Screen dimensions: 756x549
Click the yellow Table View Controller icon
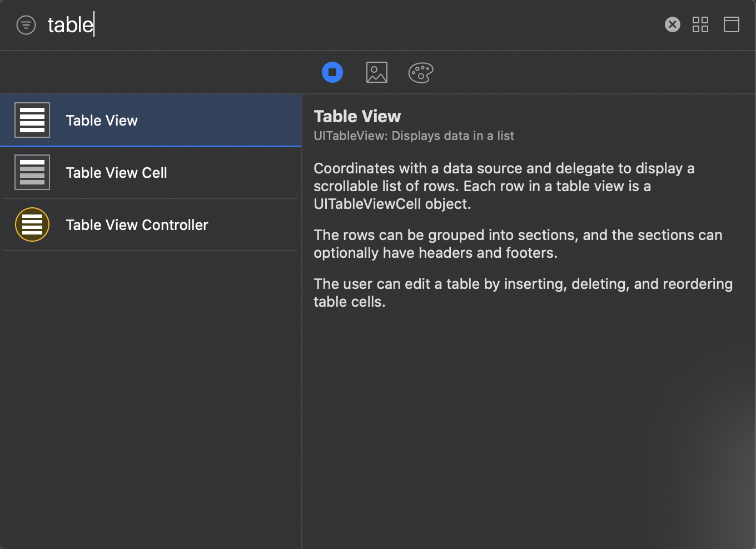click(32, 224)
